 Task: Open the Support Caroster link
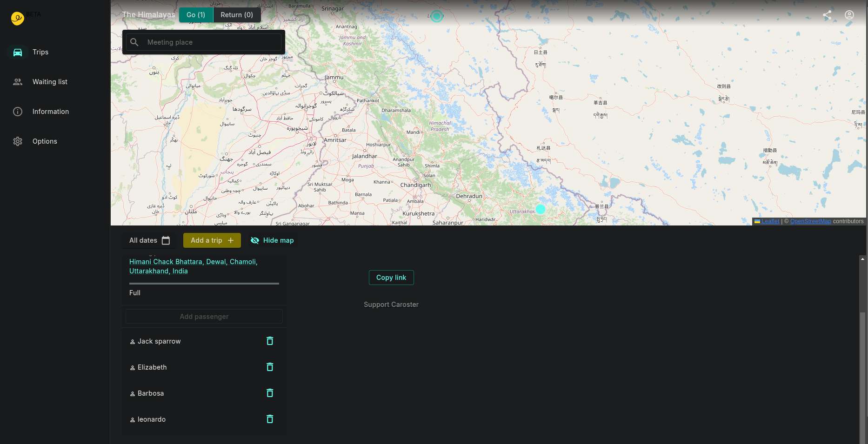pyautogui.click(x=391, y=305)
